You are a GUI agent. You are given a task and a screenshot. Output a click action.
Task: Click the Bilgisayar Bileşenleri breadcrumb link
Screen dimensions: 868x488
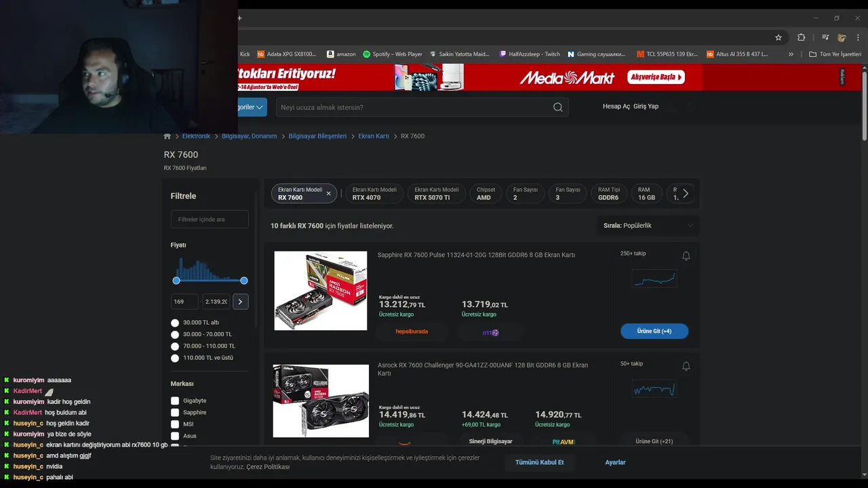317,136
